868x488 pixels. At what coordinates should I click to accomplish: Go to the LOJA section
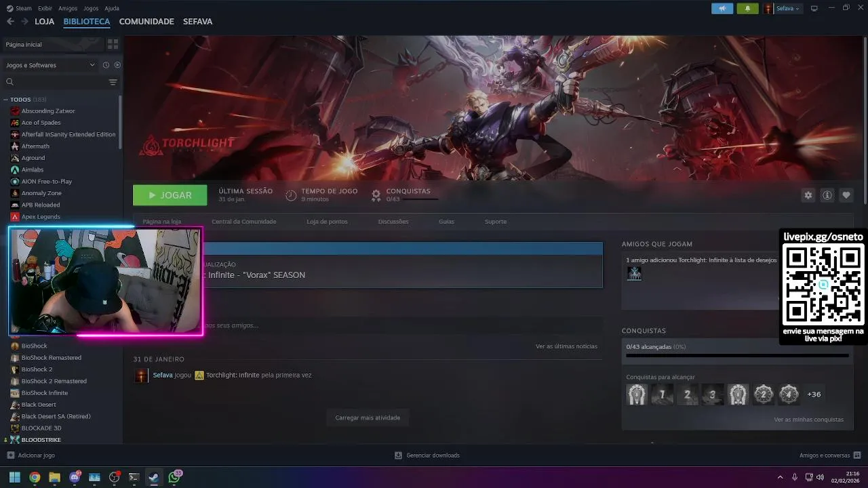pos(44,22)
